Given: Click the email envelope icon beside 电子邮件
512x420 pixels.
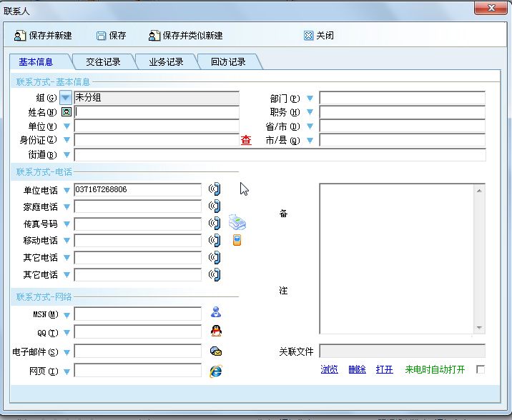Looking at the screenshot, I should (215, 351).
